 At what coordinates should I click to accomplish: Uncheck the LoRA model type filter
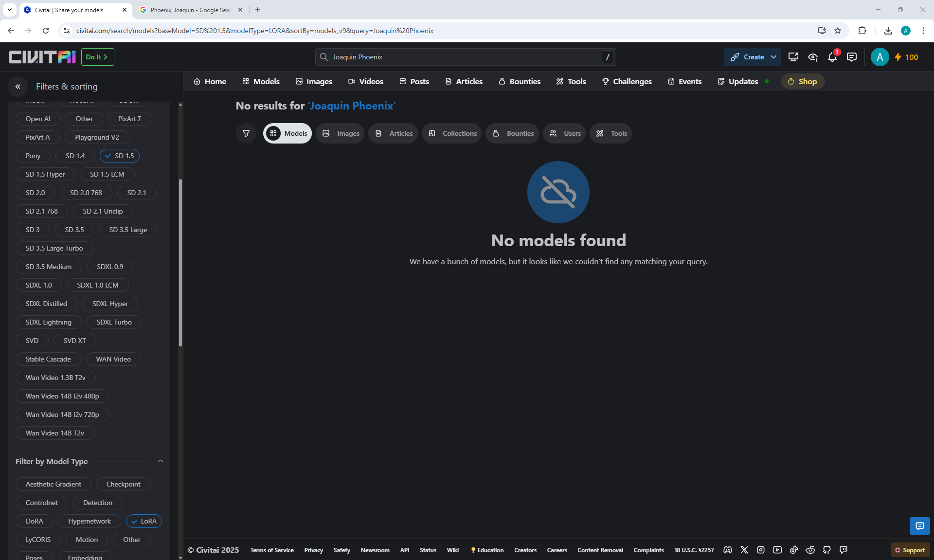click(x=144, y=521)
